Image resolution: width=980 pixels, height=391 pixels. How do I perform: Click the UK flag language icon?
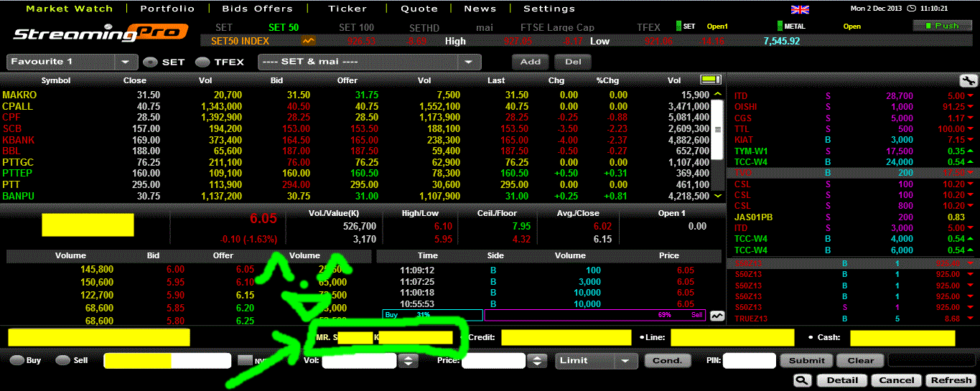[799, 9]
